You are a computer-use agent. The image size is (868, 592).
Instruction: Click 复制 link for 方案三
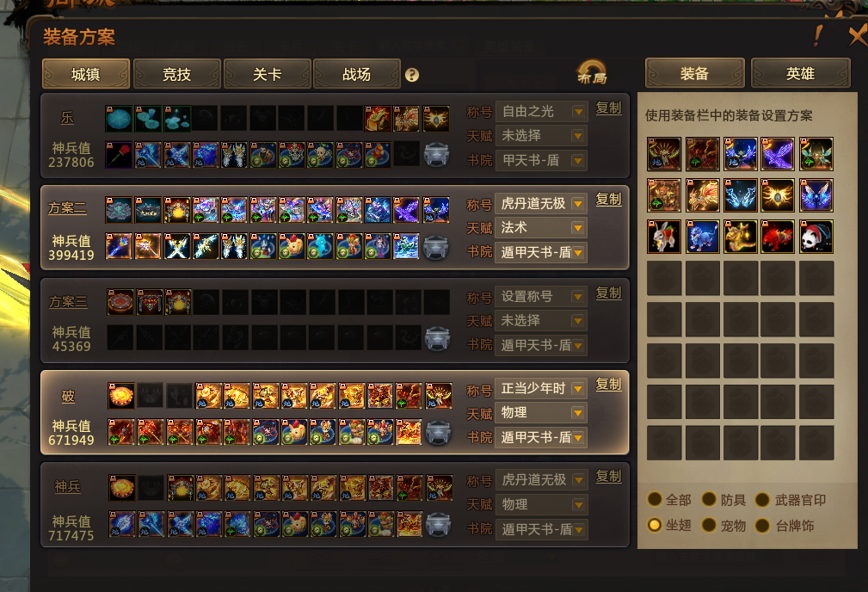coord(608,293)
